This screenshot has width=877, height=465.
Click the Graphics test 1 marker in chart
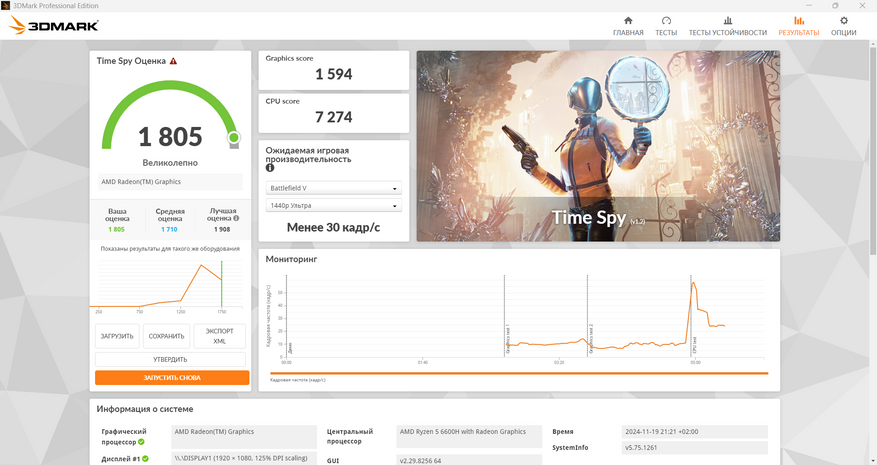pyautogui.click(x=508, y=339)
